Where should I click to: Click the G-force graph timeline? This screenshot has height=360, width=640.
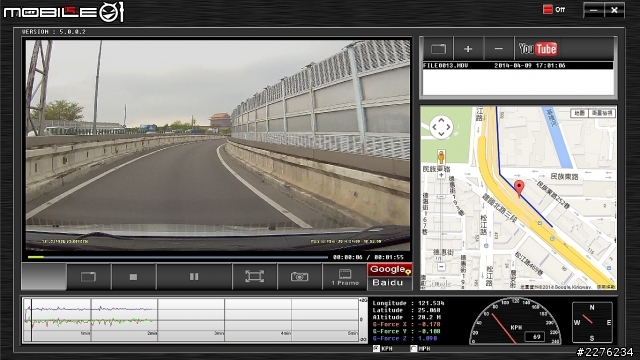tap(191, 320)
